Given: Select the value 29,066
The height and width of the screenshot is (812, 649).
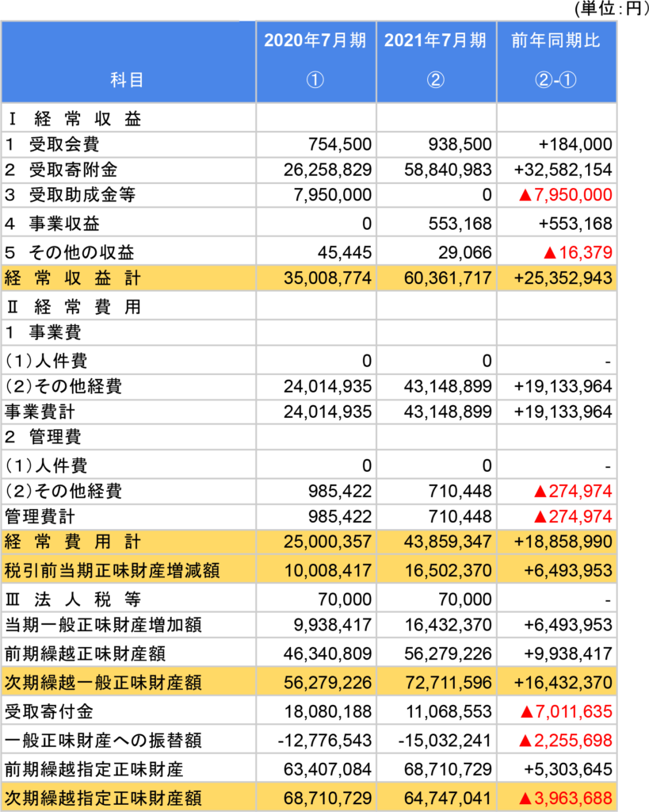Looking at the screenshot, I should (x=464, y=252).
